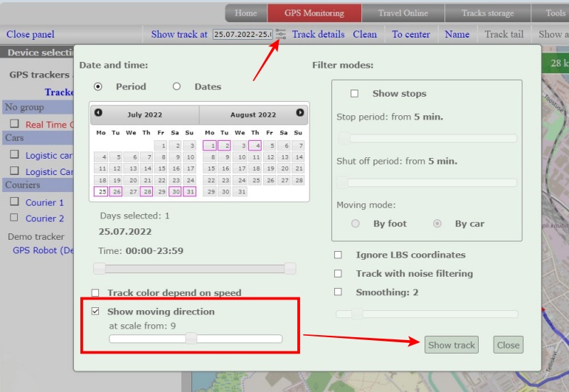Image resolution: width=569 pixels, height=392 pixels.
Task: Click the Track details link
Action: click(x=318, y=34)
